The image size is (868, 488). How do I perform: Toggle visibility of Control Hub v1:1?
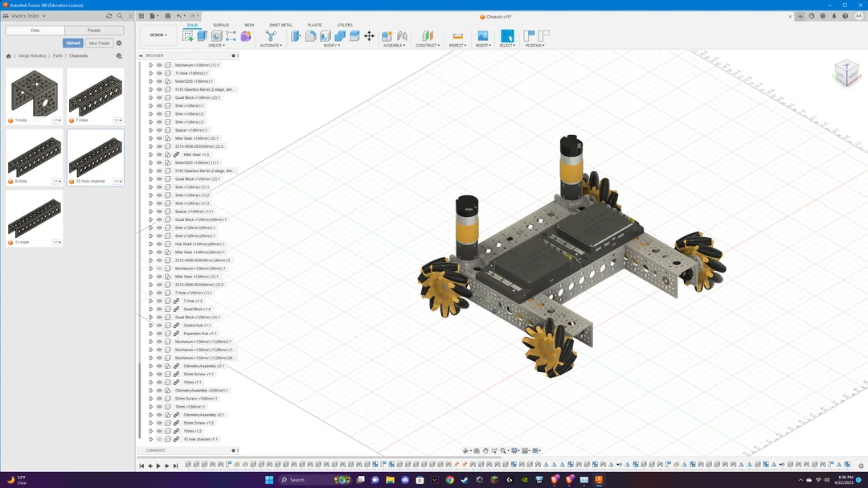[159, 326]
